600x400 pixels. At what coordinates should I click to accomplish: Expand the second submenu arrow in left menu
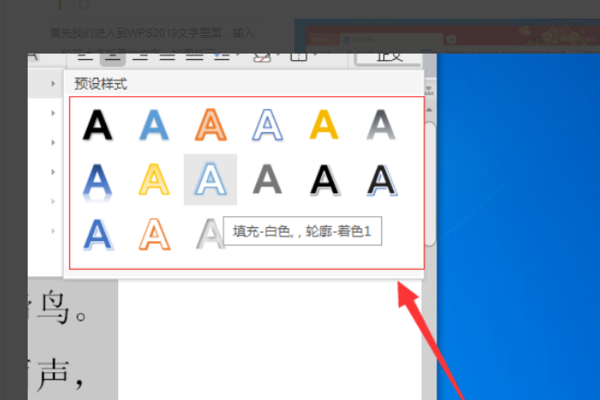coord(53,113)
